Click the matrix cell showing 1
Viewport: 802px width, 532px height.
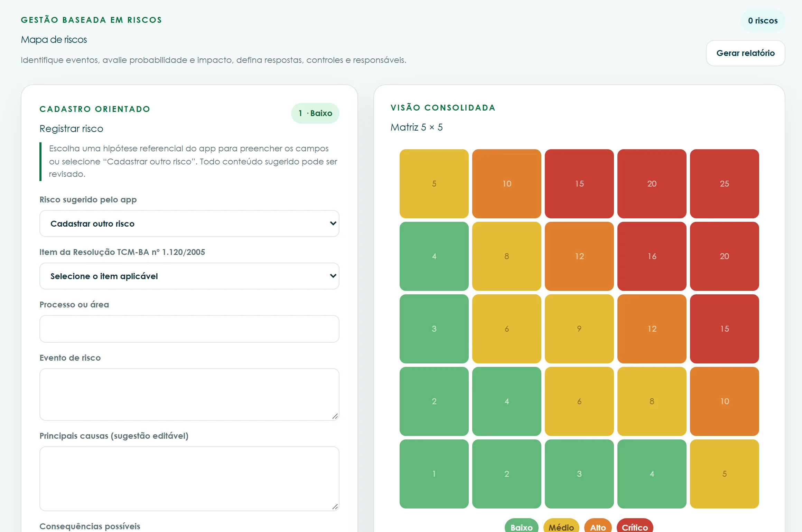point(434,474)
